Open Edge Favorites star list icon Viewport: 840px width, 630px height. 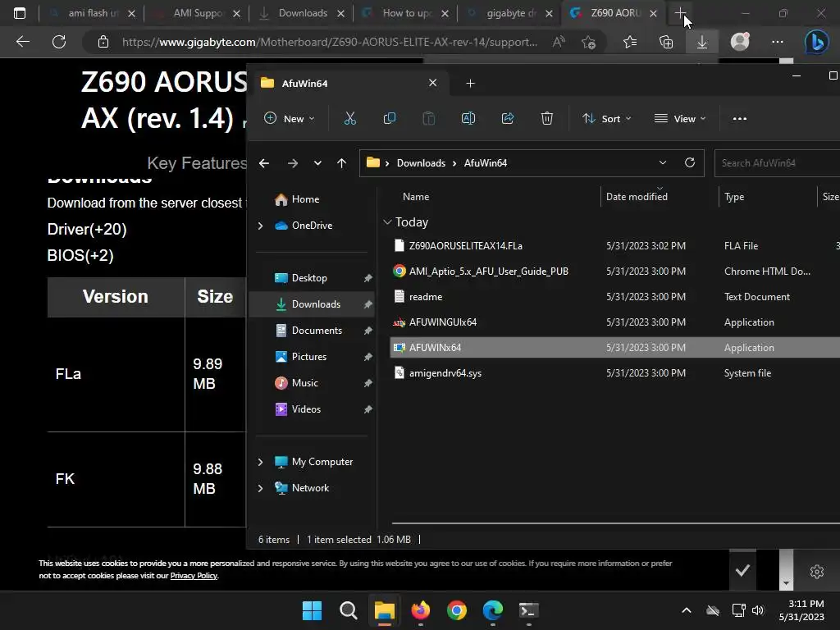[x=630, y=42]
